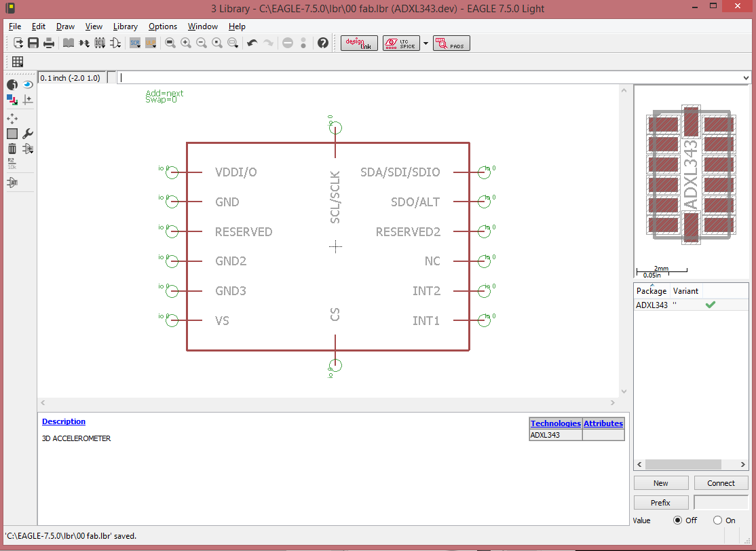Print using the printer toolbar icon

click(x=49, y=43)
